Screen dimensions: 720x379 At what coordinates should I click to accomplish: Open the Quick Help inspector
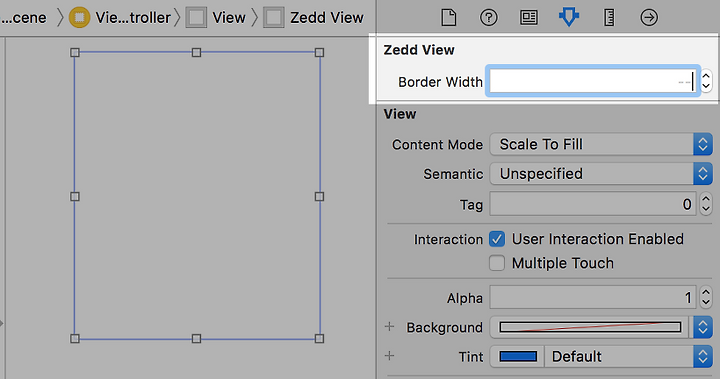[489, 18]
